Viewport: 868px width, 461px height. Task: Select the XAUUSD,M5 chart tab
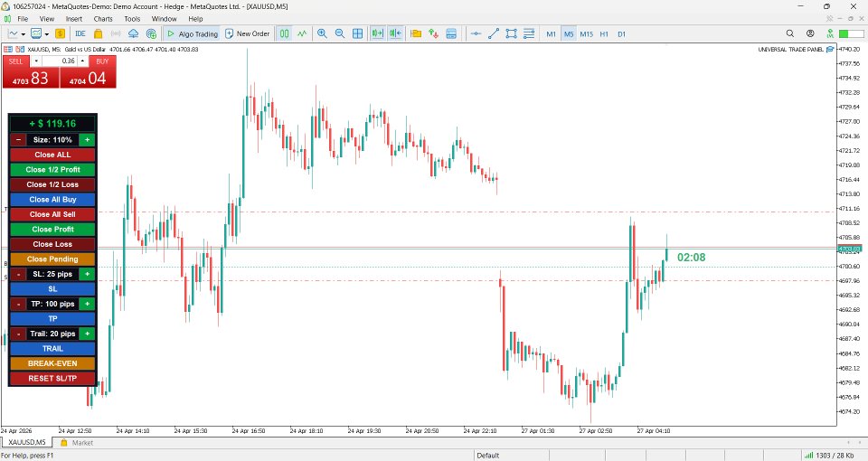coord(26,442)
